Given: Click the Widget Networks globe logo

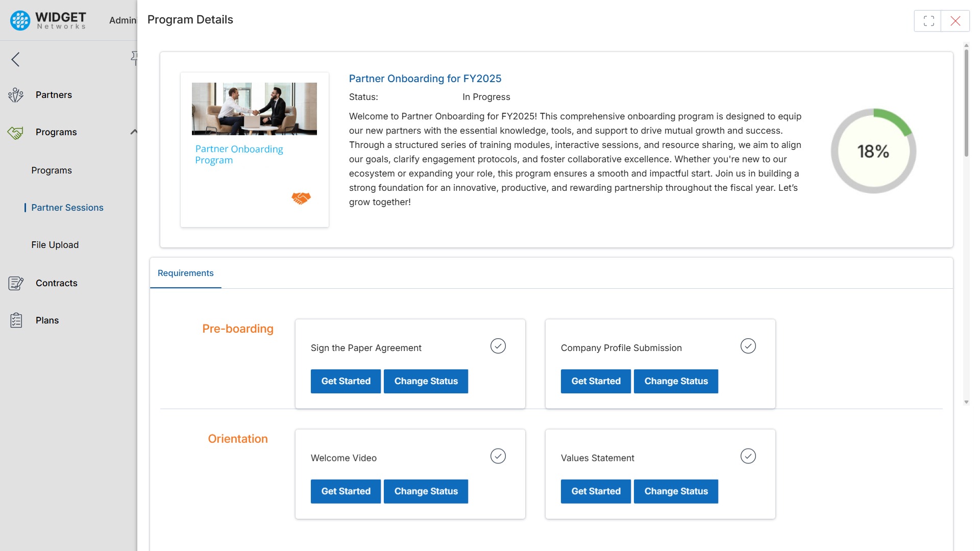Looking at the screenshot, I should click(x=20, y=20).
